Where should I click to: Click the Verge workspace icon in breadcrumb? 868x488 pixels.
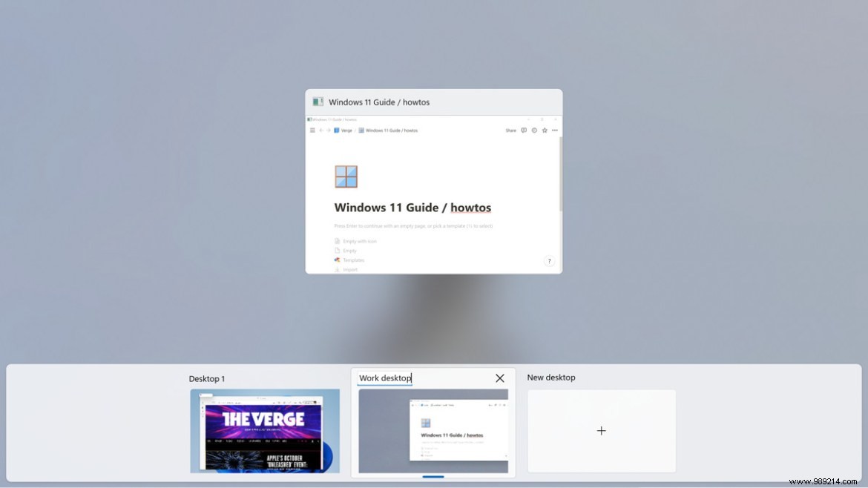[x=337, y=131]
